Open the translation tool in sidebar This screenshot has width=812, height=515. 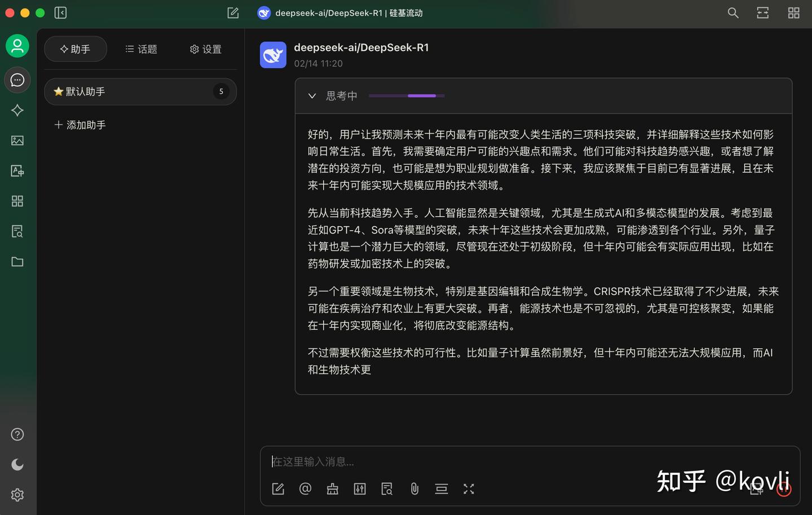point(17,170)
